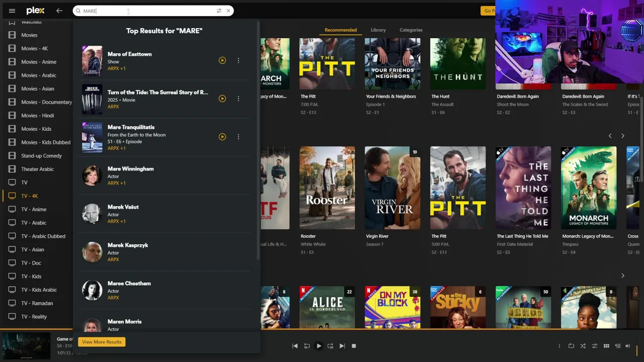The height and width of the screenshot is (362, 644).
Task: Open The Last Thing He Told Me poster
Action: pyautogui.click(x=523, y=188)
